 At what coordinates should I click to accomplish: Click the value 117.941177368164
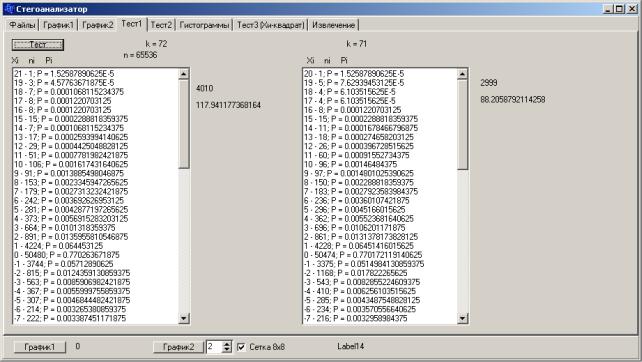tap(228, 105)
